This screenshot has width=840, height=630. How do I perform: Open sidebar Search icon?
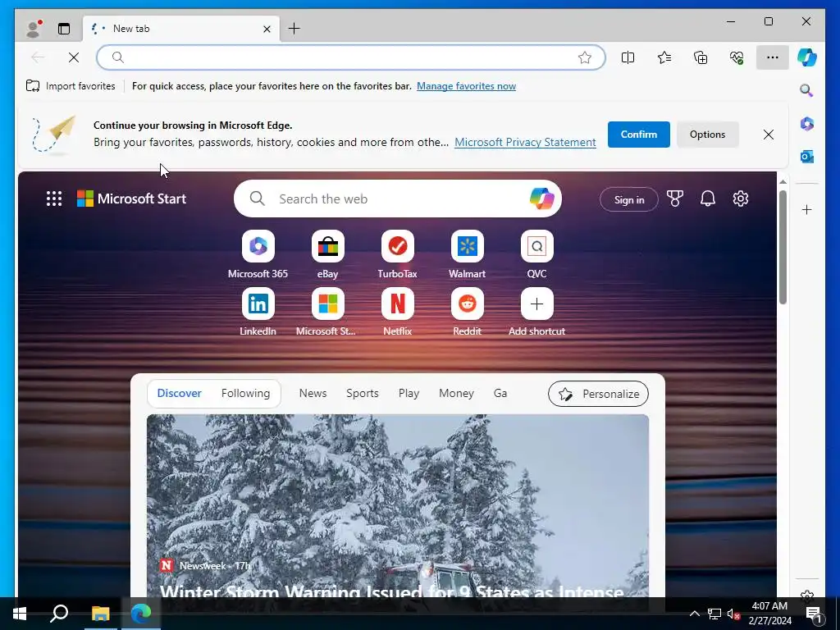click(807, 90)
